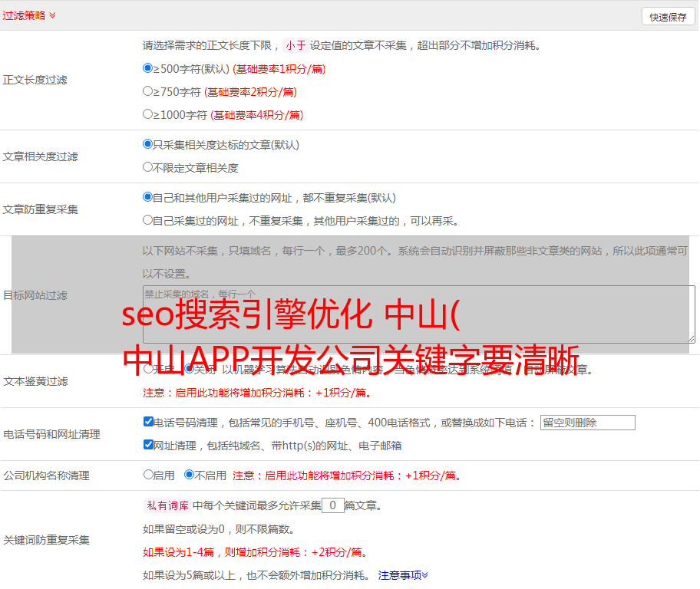Select the ≥500字符(默认) radio option

tap(147, 68)
